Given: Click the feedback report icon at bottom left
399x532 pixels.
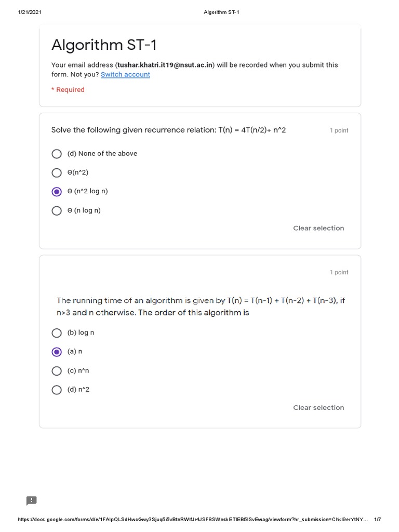Looking at the screenshot, I should pyautogui.click(x=32, y=501).
